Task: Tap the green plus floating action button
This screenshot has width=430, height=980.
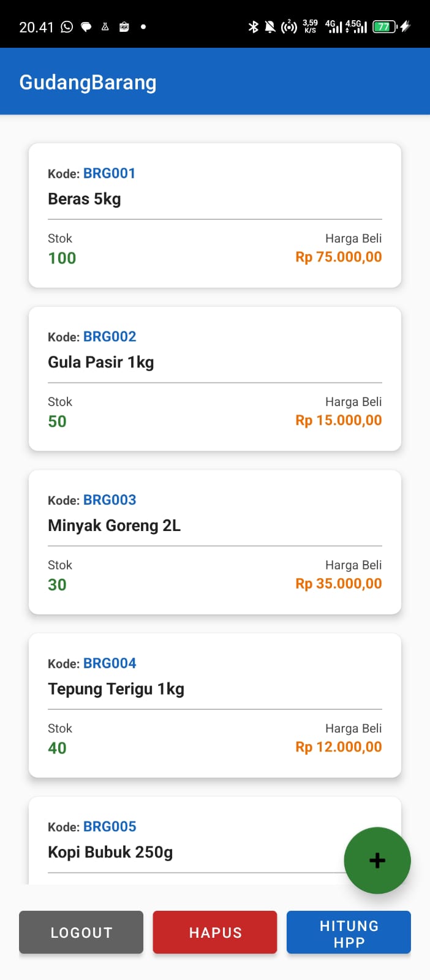Action: click(377, 860)
